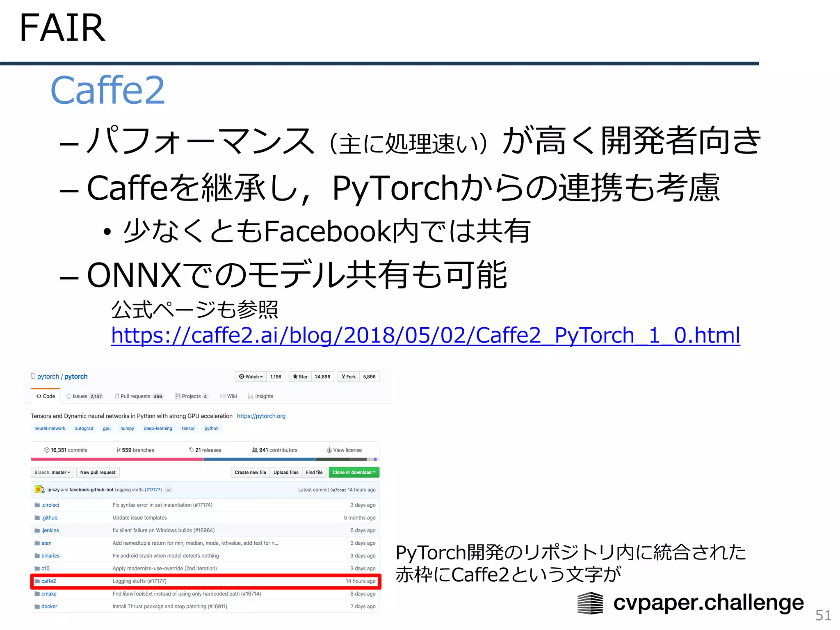Open the bold pytorch repository name link
Image resolution: width=840 pixels, height=630 pixels.
(76, 377)
